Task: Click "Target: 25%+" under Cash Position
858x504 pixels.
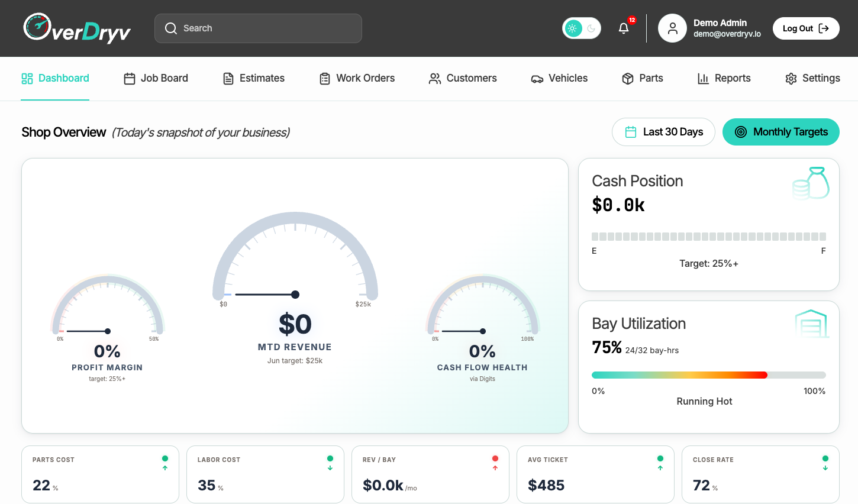Action: 709,263
